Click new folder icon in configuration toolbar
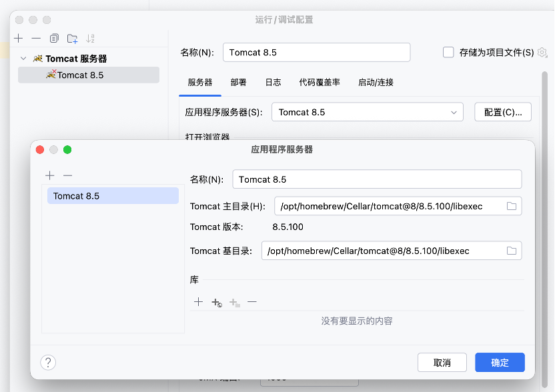The height and width of the screenshot is (392, 555). coord(72,39)
